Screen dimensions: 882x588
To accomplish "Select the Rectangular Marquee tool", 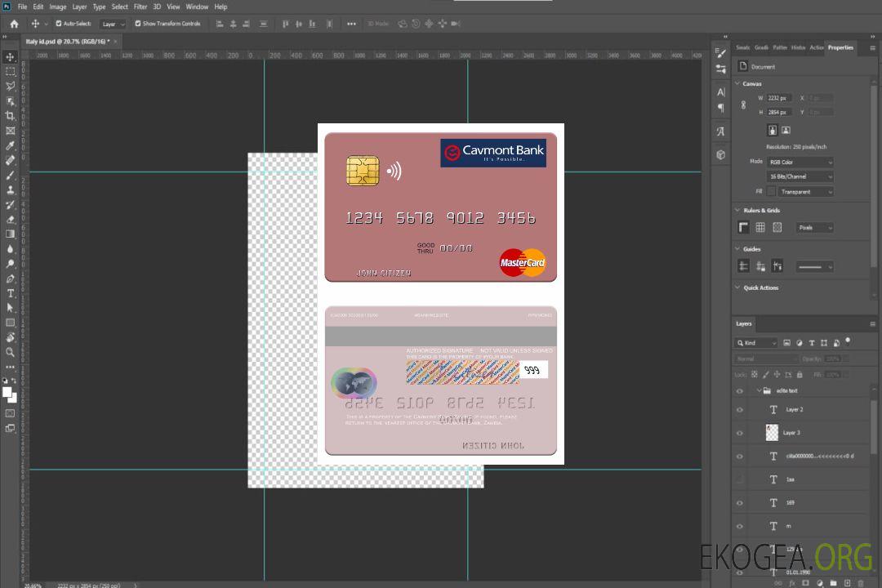I will [x=10, y=72].
